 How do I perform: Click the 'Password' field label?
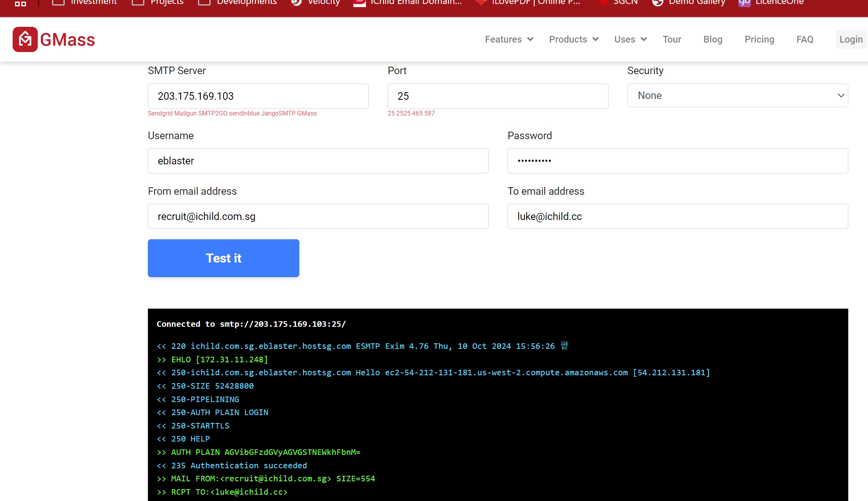530,136
